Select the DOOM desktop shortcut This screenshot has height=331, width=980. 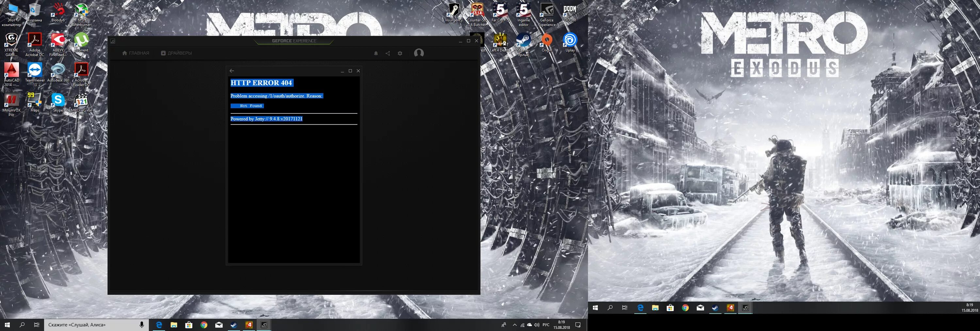coord(570,12)
